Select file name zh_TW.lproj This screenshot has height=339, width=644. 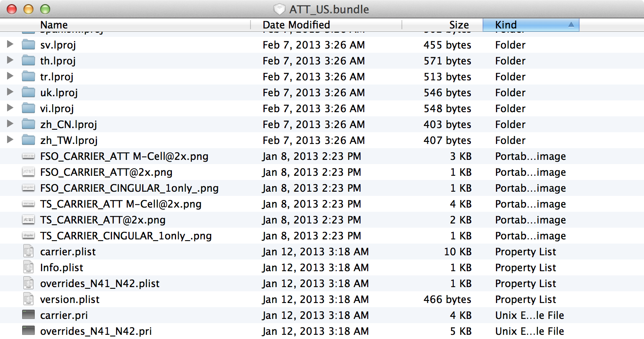click(69, 140)
